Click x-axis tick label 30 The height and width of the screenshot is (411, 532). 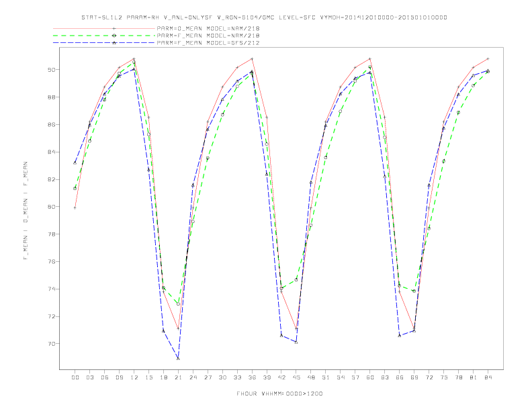(x=222, y=377)
